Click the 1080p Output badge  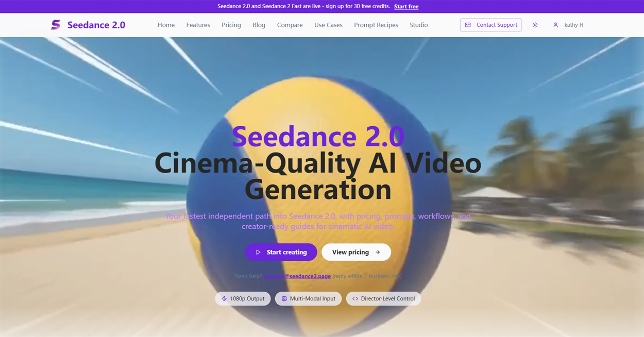tap(243, 298)
